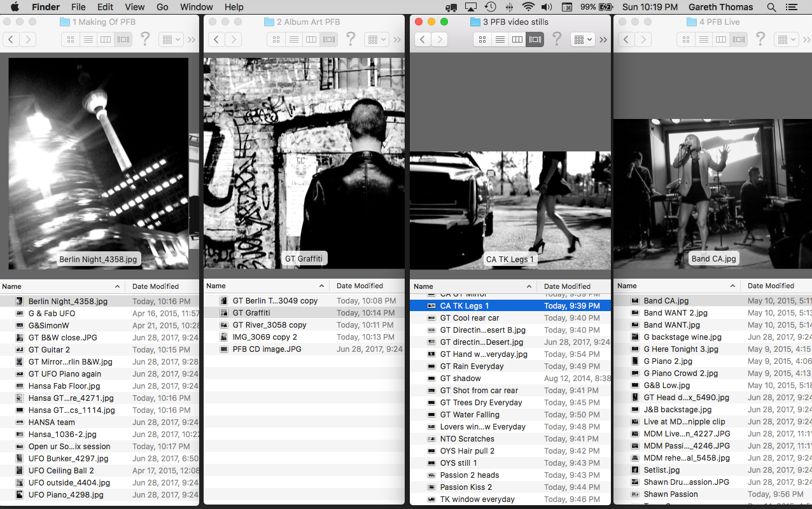Sort 3 PFB video stills by Name column
This screenshot has width=812, height=509.
pyautogui.click(x=473, y=286)
